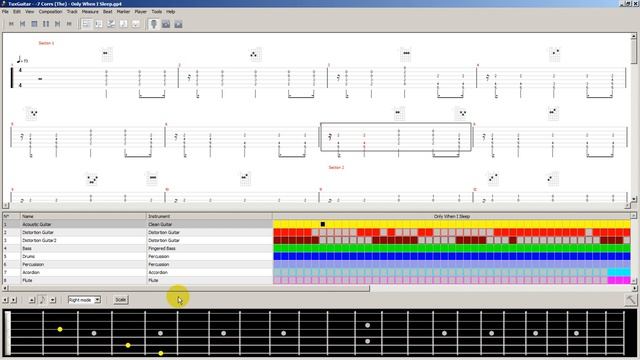Click the cyan Accordion measure block at end
This screenshot has width=640, height=360.
click(x=619, y=272)
